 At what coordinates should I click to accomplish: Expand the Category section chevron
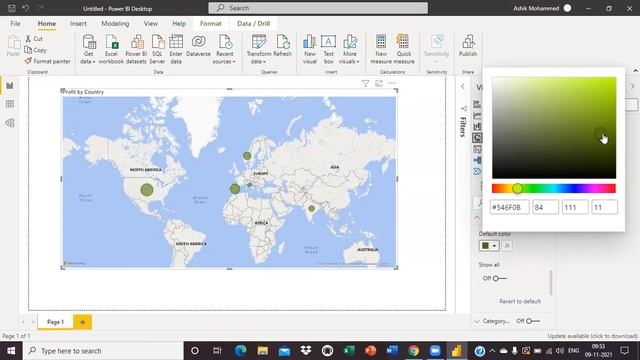point(477,322)
